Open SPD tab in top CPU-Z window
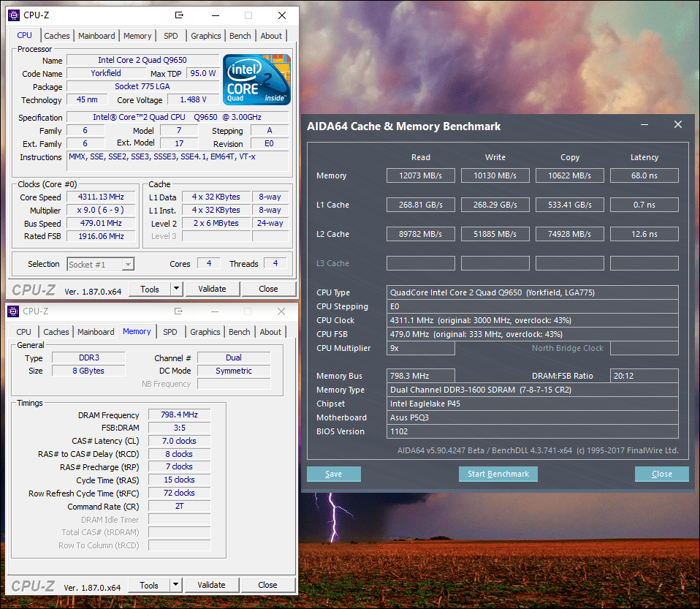 [170, 36]
